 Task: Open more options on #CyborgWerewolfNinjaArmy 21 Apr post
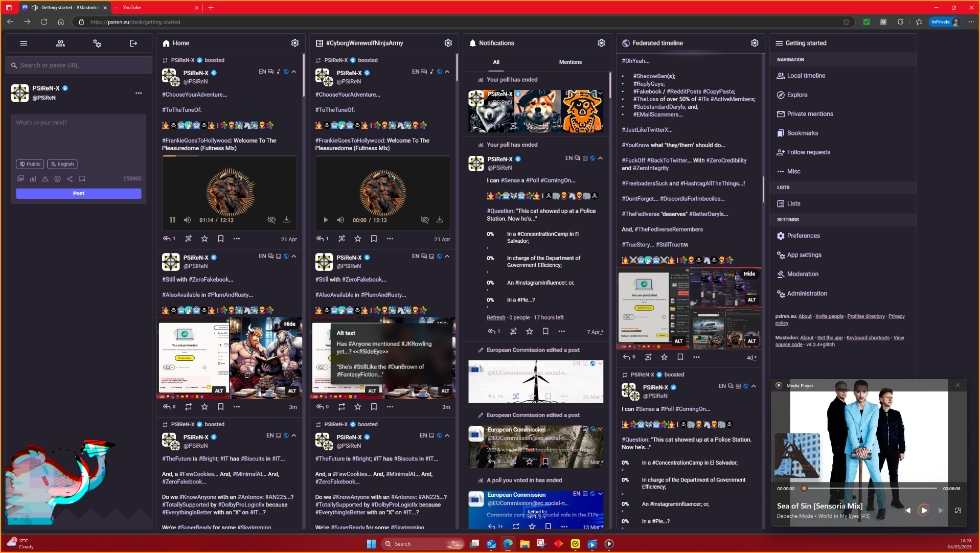390,239
